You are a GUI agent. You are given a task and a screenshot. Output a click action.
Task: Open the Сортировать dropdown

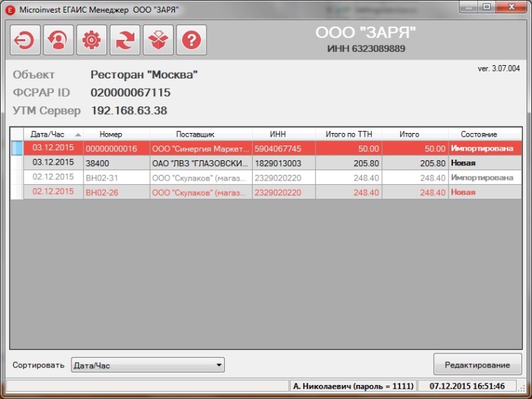coord(148,365)
